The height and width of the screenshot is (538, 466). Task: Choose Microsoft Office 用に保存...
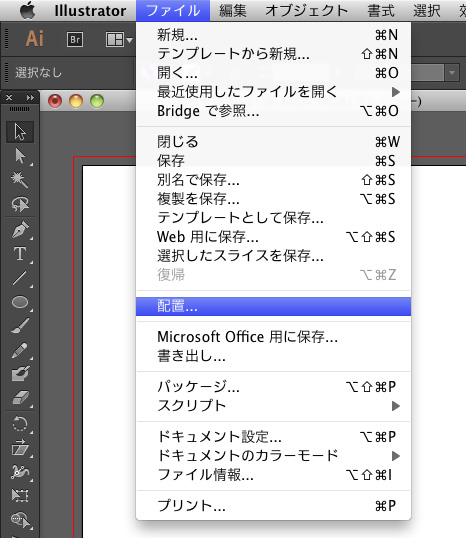coord(273,337)
